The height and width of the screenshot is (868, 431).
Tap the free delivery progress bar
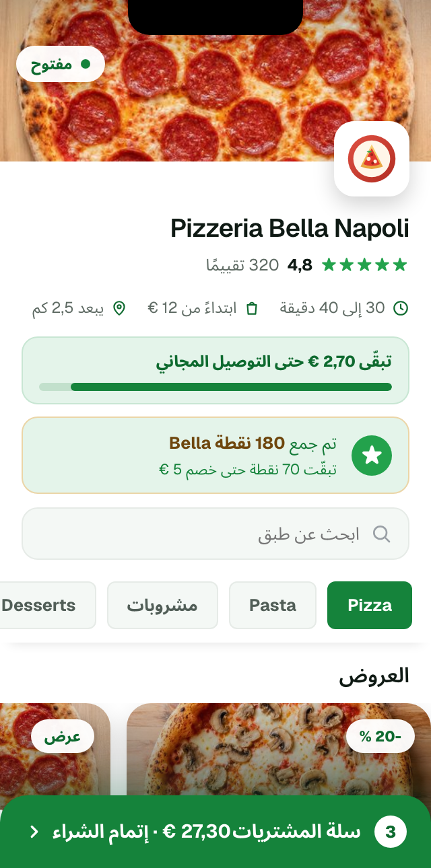(x=215, y=387)
